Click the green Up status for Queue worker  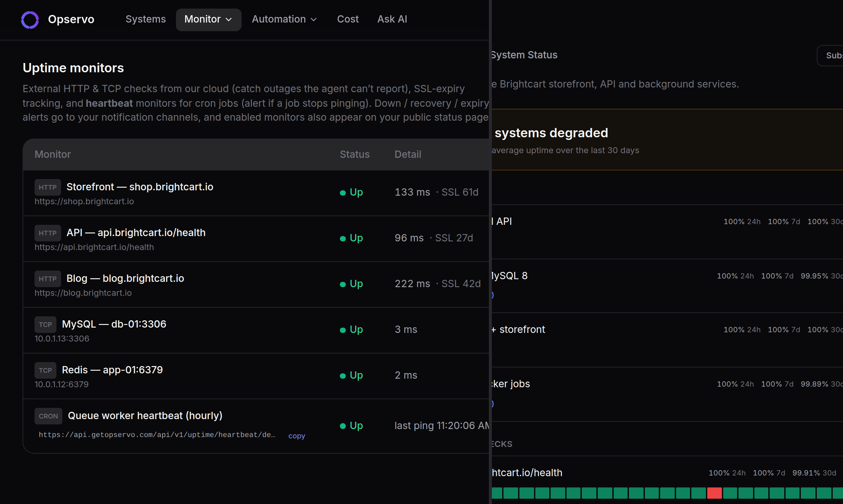[x=351, y=425]
